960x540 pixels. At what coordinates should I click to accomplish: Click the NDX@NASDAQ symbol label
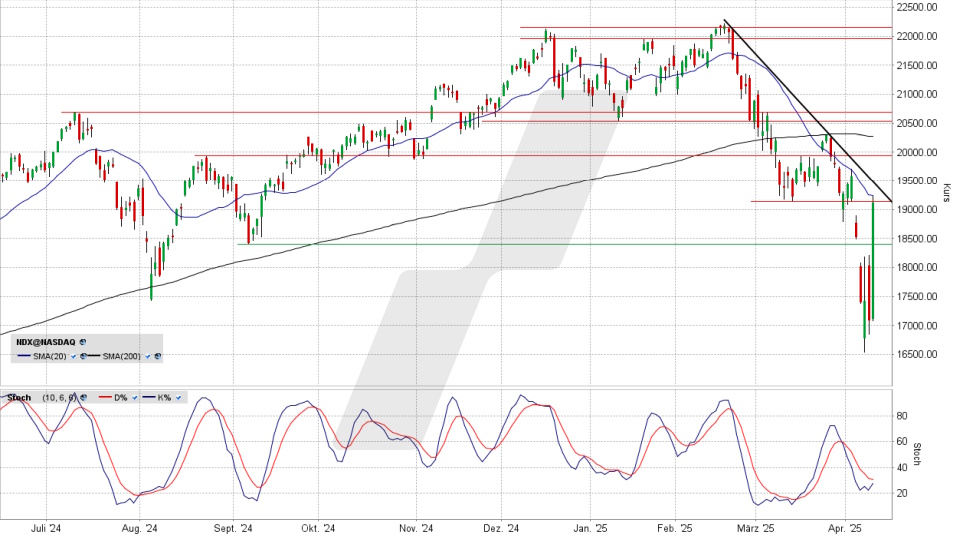[46, 342]
